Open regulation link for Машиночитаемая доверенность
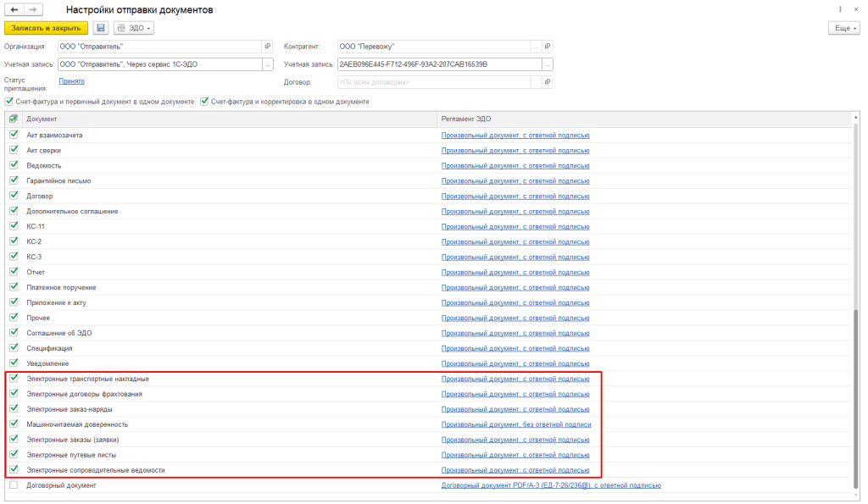 coord(516,424)
